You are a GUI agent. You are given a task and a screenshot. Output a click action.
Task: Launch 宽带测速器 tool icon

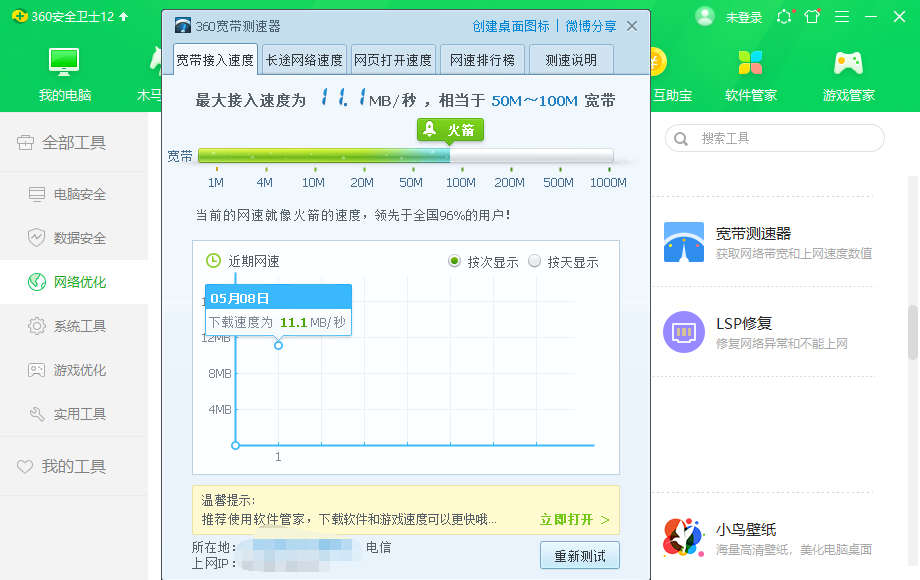coord(684,242)
